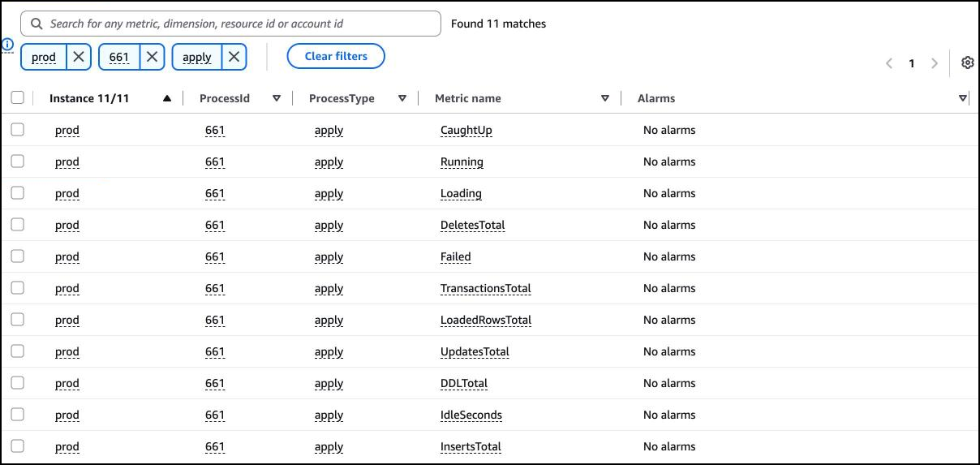Viewport: 980px width, 465px height.
Task: Open the table preferences gear icon
Action: (967, 62)
